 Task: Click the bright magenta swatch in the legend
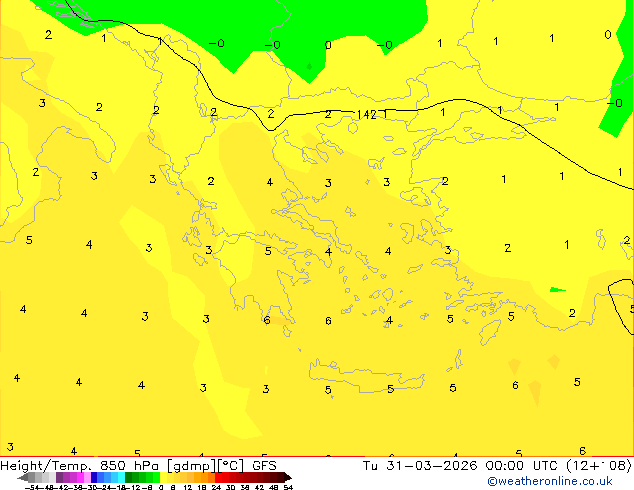80,477
